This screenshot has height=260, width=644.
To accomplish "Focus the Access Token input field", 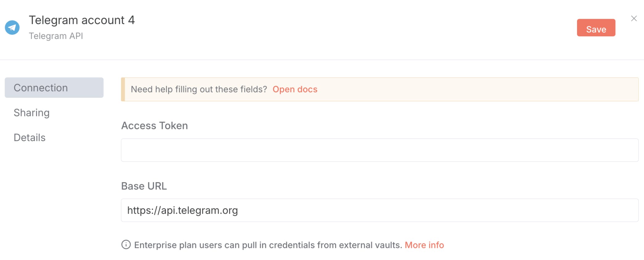I will [379, 150].
